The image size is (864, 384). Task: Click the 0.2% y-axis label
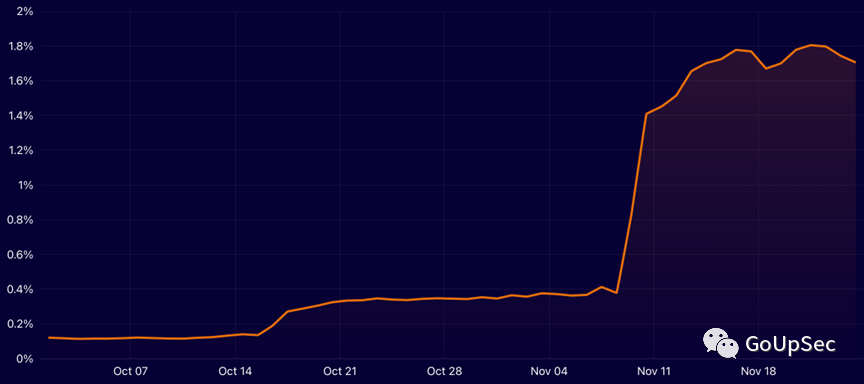point(20,324)
